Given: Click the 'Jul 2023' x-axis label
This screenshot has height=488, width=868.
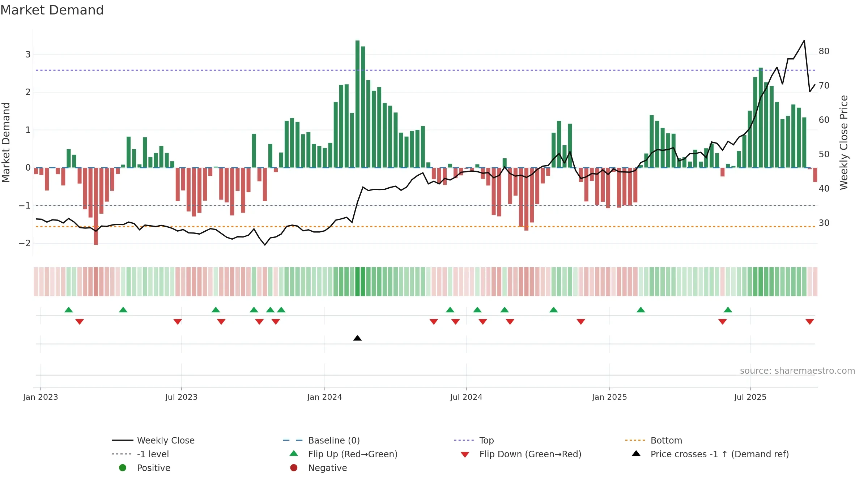Looking at the screenshot, I should (x=181, y=397).
